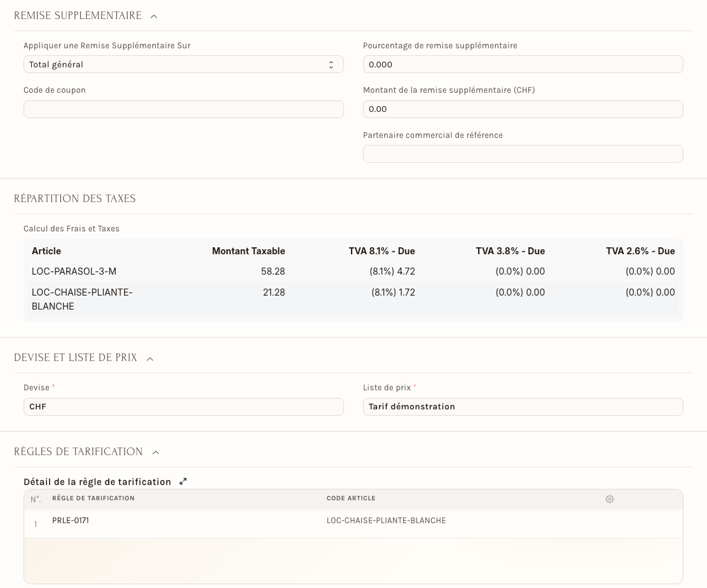707x588 pixels.
Task: Click LOC-CHAISE-PLIANTE-BLANCHE in pricing rule row
Action: [x=386, y=521]
